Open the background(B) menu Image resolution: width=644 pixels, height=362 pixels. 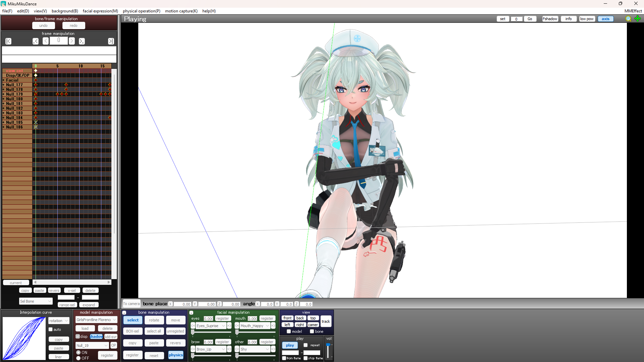click(65, 11)
